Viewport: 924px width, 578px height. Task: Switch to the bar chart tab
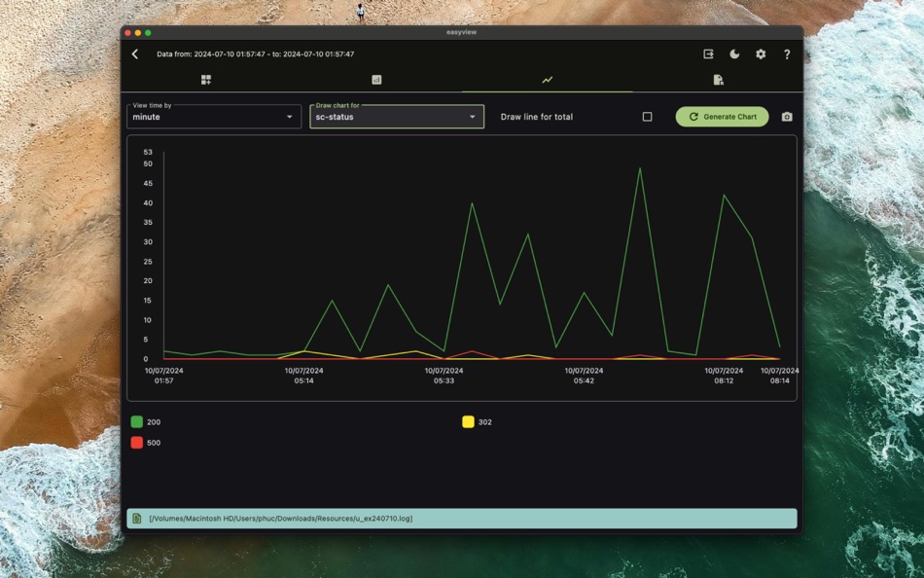click(x=376, y=80)
